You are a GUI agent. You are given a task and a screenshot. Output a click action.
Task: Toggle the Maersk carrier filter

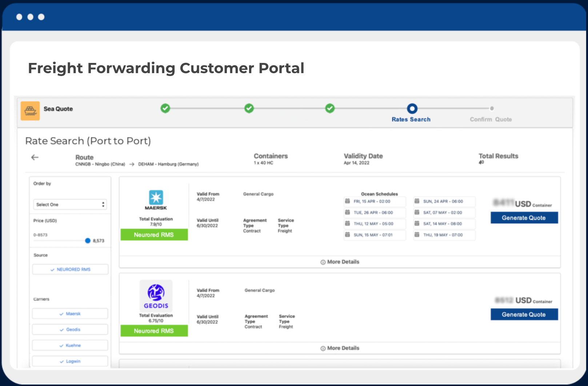point(70,314)
